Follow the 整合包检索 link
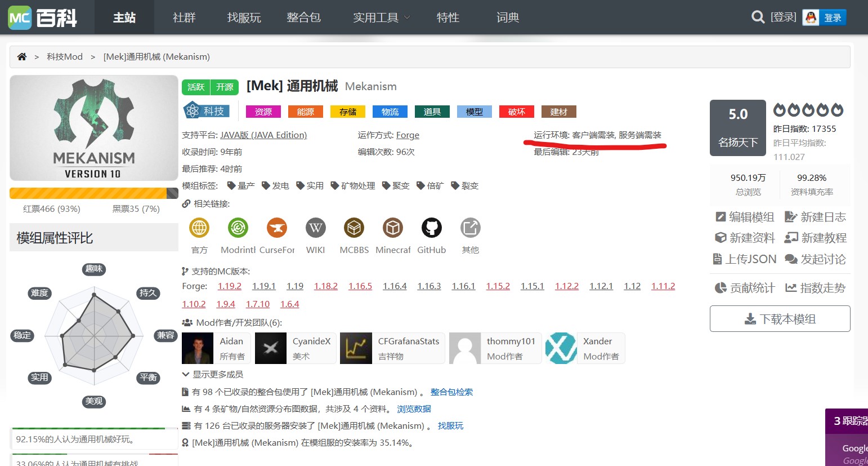 [451, 392]
